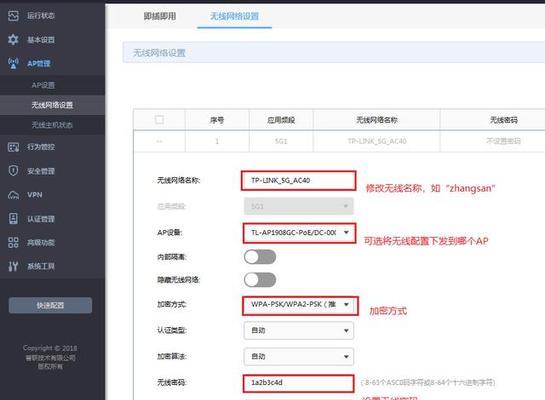
Task: Click the AP管理 antenna icon
Action: [x=13, y=63]
